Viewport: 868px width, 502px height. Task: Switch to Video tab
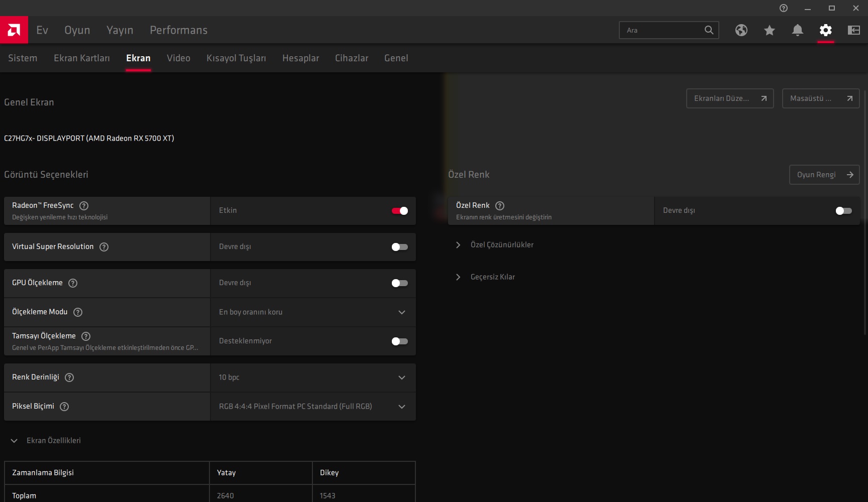[178, 58]
